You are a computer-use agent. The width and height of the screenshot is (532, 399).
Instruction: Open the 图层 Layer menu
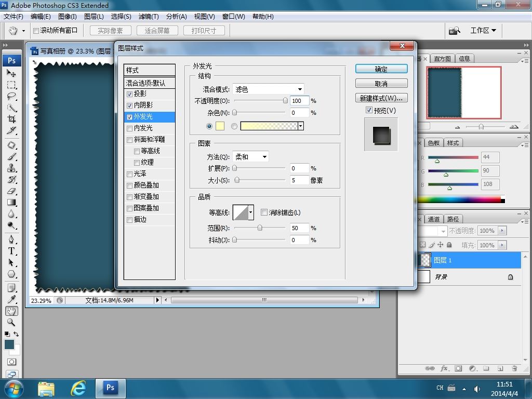(94, 16)
